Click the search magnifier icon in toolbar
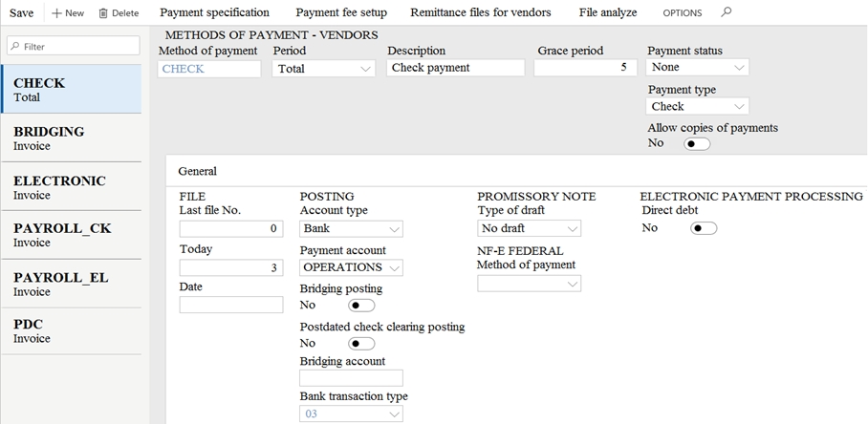Image resolution: width=868 pixels, height=424 pixels. (727, 12)
